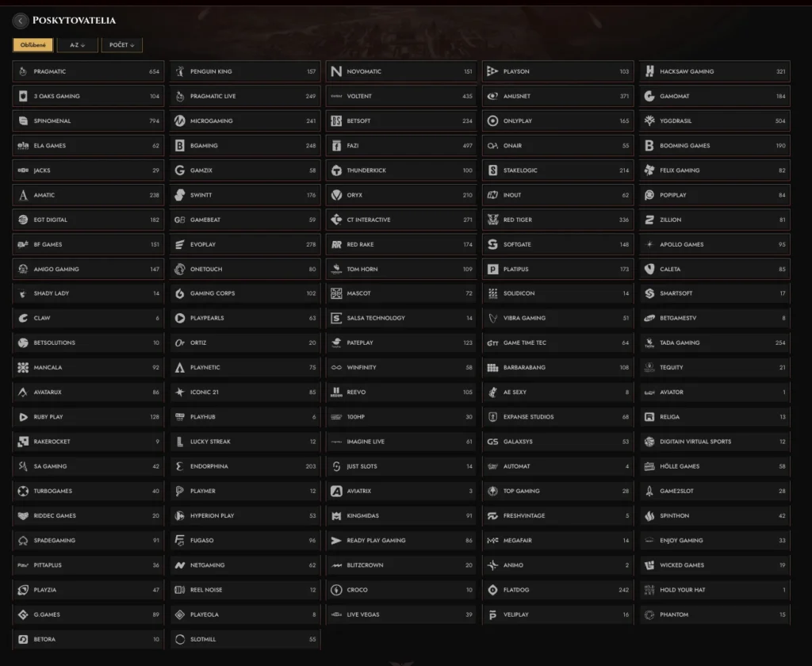
Task: Open the Gamomat provider
Action: pos(714,96)
